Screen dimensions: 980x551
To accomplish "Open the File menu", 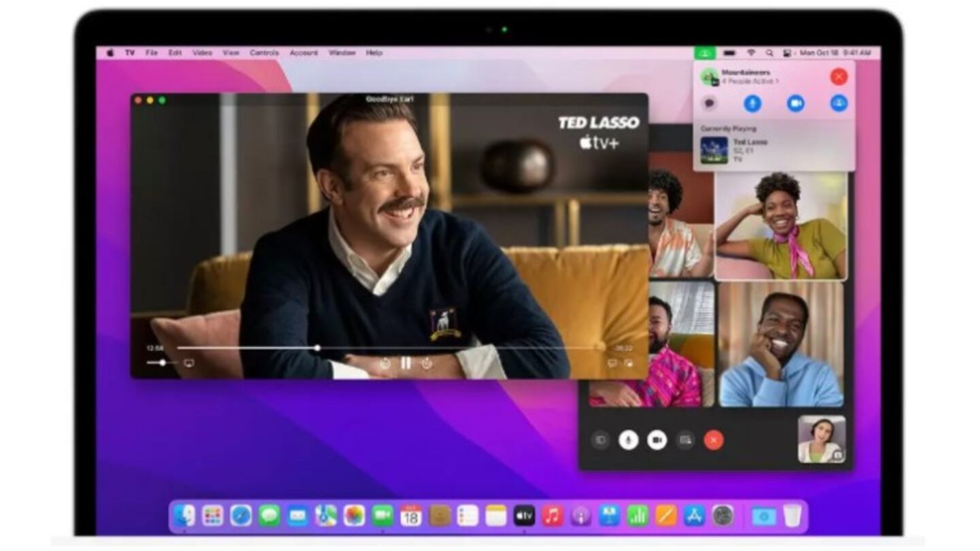I will pos(151,52).
